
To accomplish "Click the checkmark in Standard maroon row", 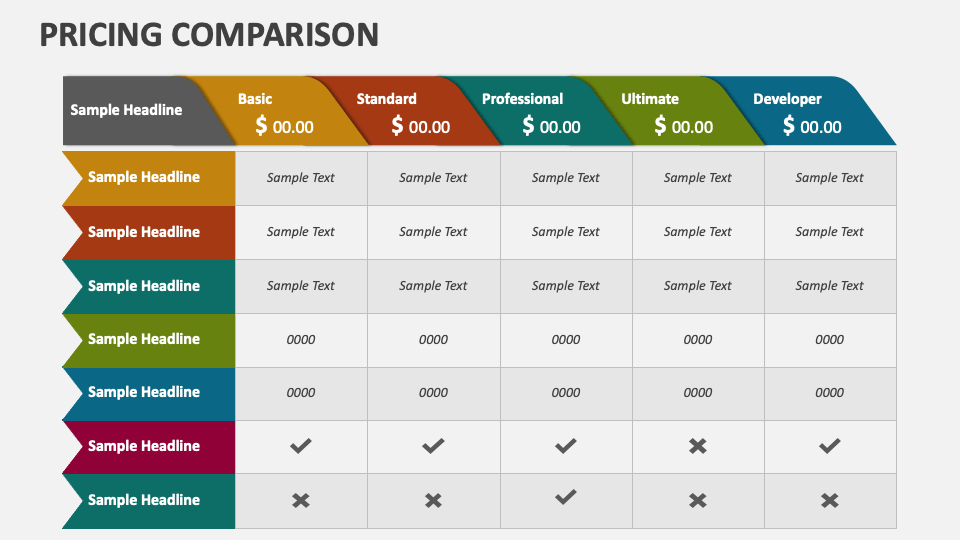I will pyautogui.click(x=433, y=446).
